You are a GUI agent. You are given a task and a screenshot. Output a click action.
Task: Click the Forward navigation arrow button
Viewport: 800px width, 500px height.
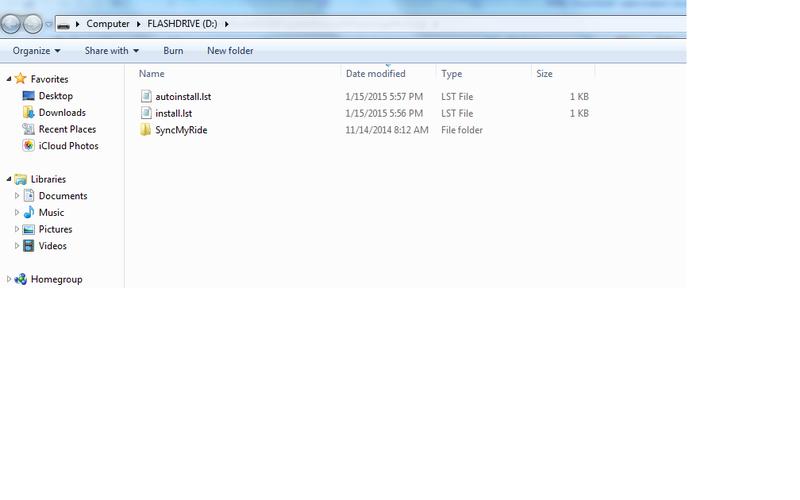tap(33, 23)
